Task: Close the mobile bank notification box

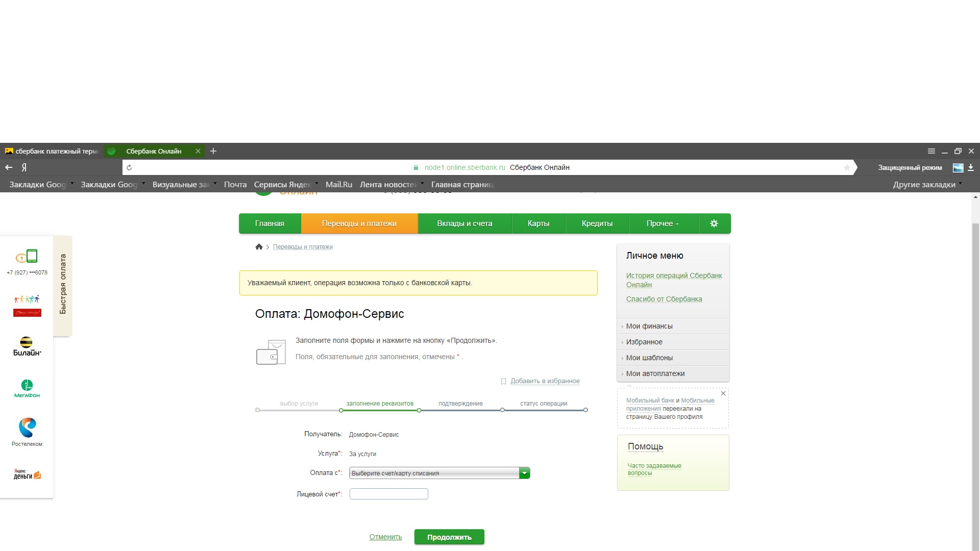Action: pyautogui.click(x=723, y=393)
